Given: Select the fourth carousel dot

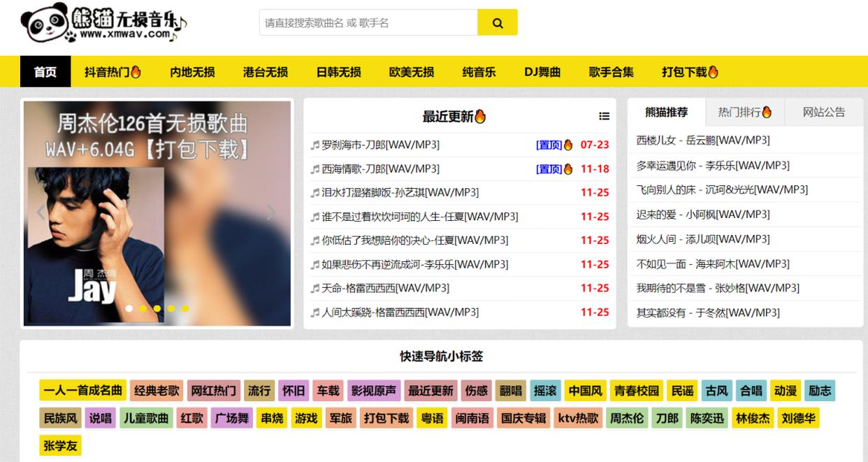Looking at the screenshot, I should point(171,308).
